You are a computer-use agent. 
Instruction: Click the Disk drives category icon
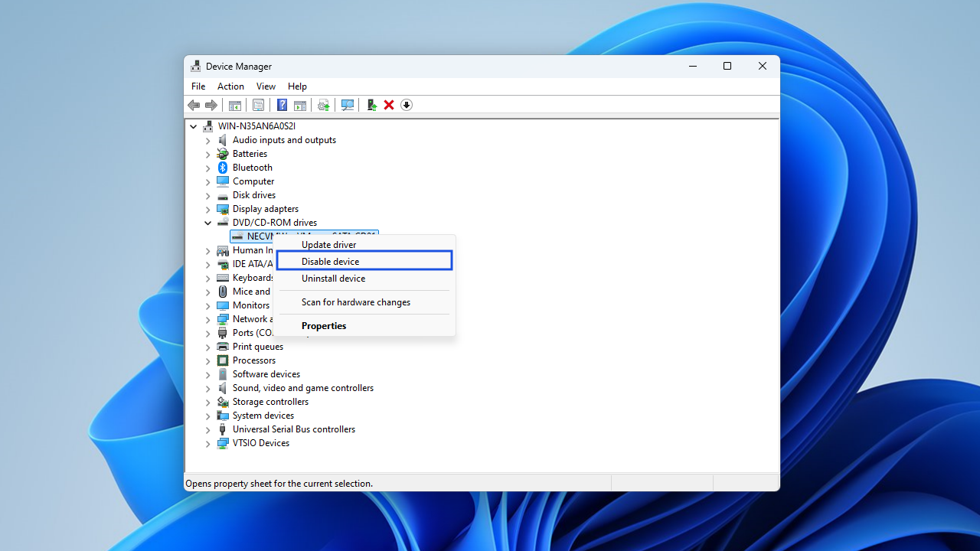pos(223,195)
